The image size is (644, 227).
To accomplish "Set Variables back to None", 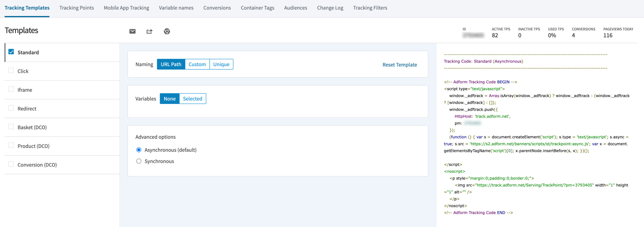I will [170, 98].
